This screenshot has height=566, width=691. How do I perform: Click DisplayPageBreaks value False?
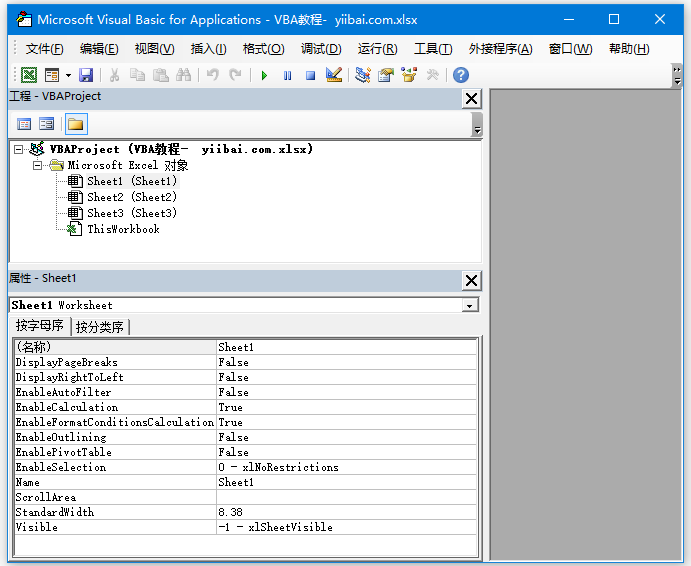(346, 362)
